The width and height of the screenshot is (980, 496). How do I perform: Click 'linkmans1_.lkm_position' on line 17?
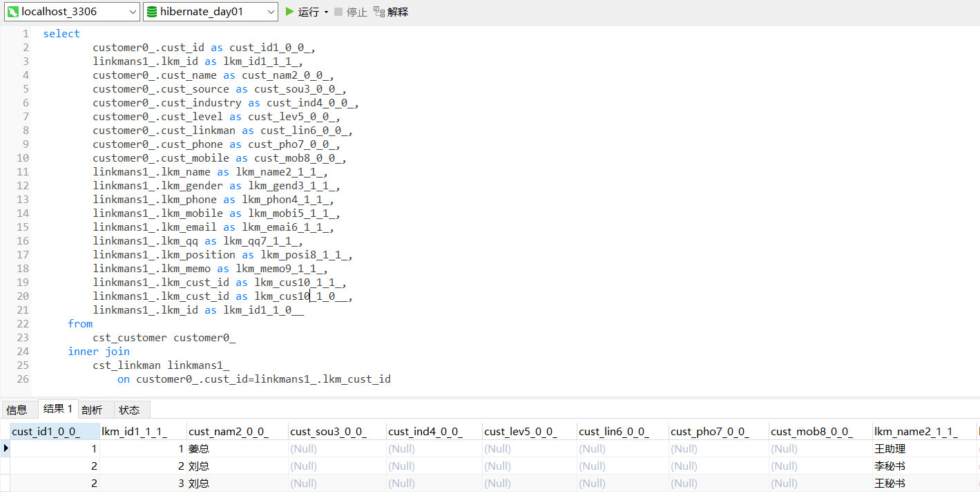coord(164,255)
